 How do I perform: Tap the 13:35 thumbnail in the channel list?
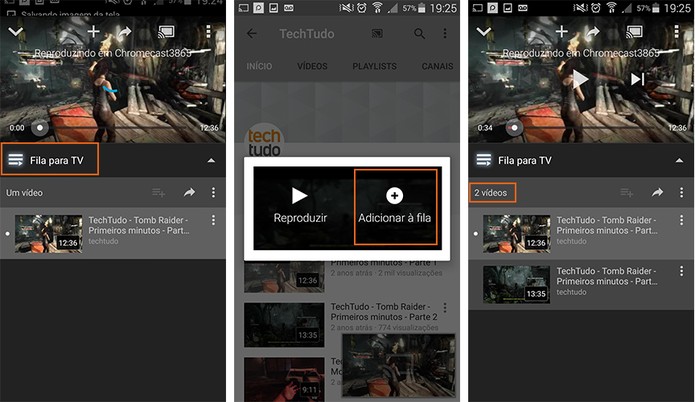point(284,325)
